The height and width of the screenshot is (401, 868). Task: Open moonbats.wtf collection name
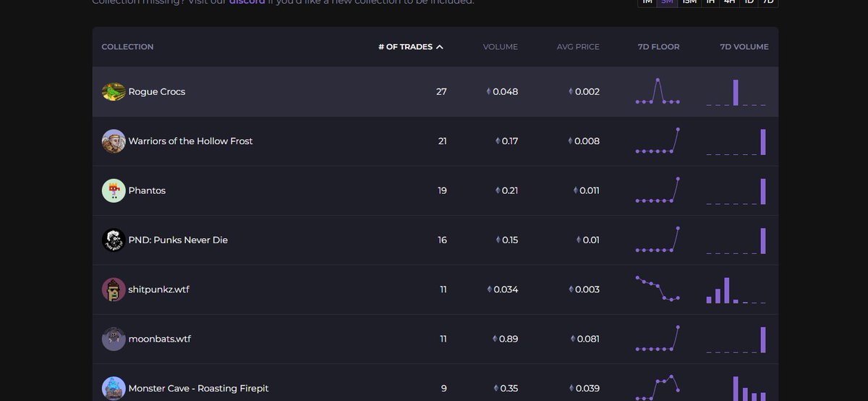[x=160, y=339]
